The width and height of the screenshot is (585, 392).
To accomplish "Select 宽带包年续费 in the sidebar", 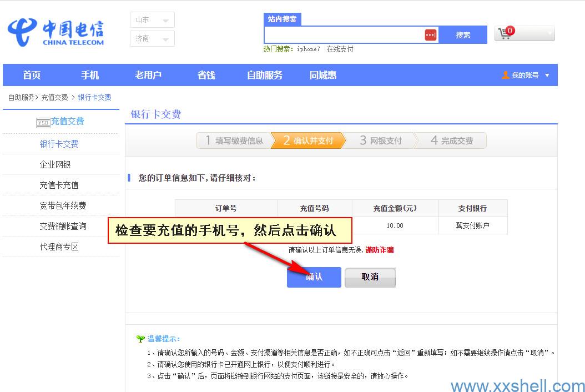I will point(63,206).
